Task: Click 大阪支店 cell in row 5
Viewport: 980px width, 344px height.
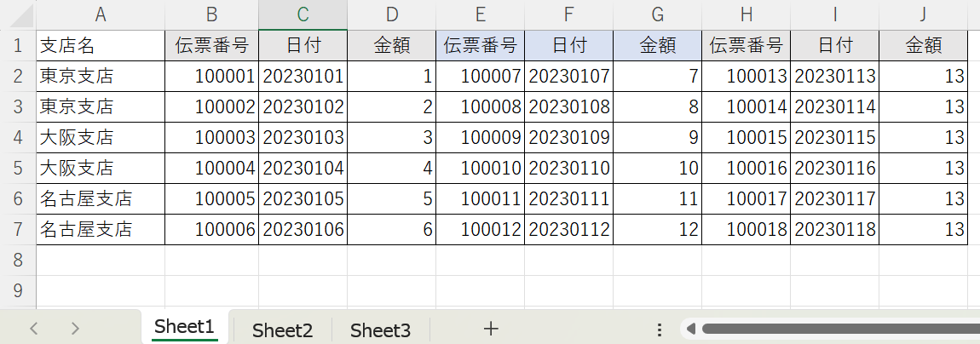Action: pyautogui.click(x=101, y=168)
